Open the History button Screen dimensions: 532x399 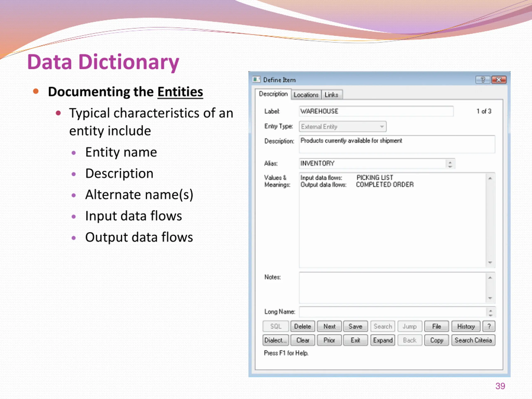point(466,326)
